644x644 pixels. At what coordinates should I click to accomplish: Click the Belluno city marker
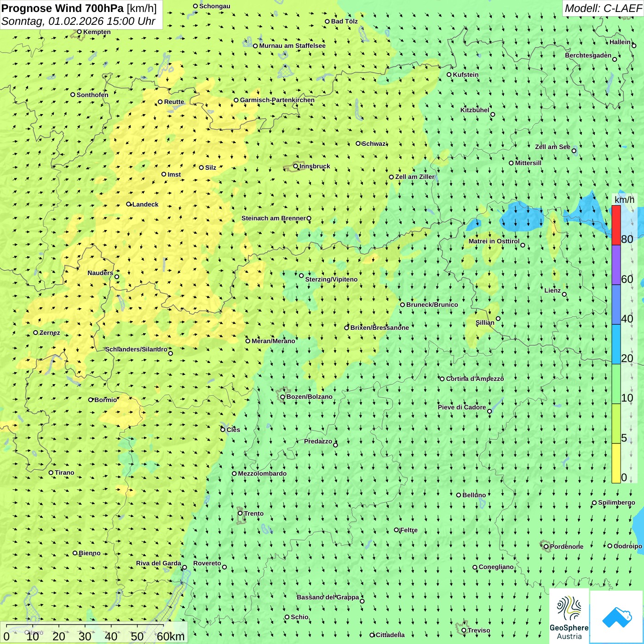pyautogui.click(x=458, y=495)
